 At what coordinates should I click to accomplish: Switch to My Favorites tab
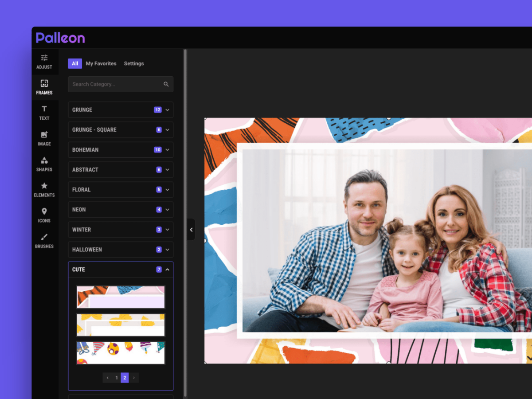(101, 63)
